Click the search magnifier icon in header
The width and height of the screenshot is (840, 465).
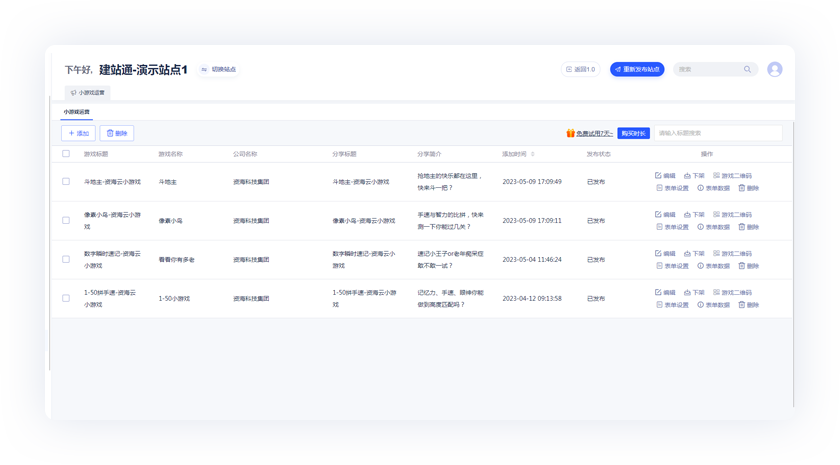pos(747,70)
